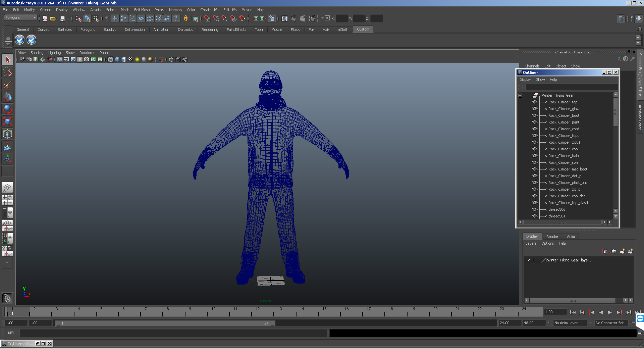This screenshot has height=349, width=644.
Task: Activate the Rotate tool sphere icon
Action: (7, 109)
